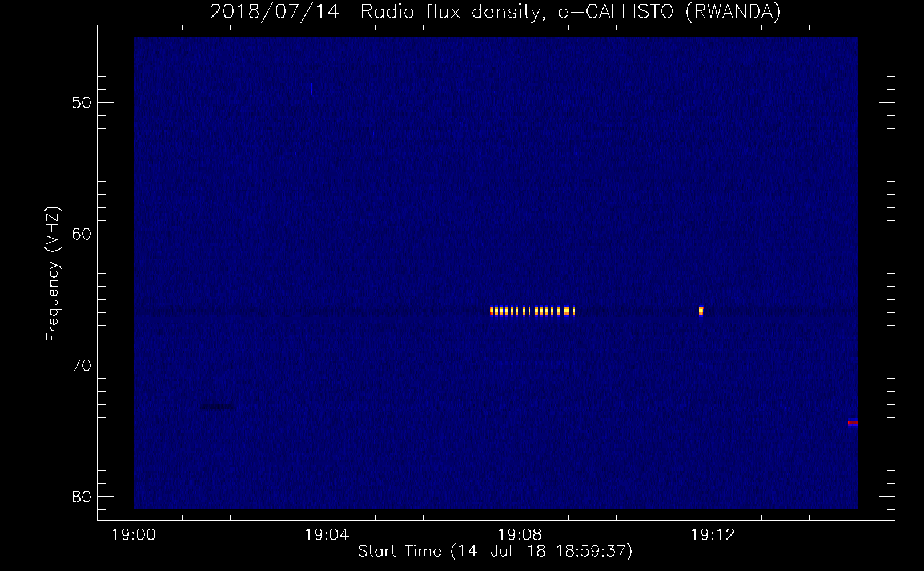The image size is (924, 571).
Task: Click the 'Start Time (14-Jul-18 18:59:37)' axis label
Action: pos(495,552)
